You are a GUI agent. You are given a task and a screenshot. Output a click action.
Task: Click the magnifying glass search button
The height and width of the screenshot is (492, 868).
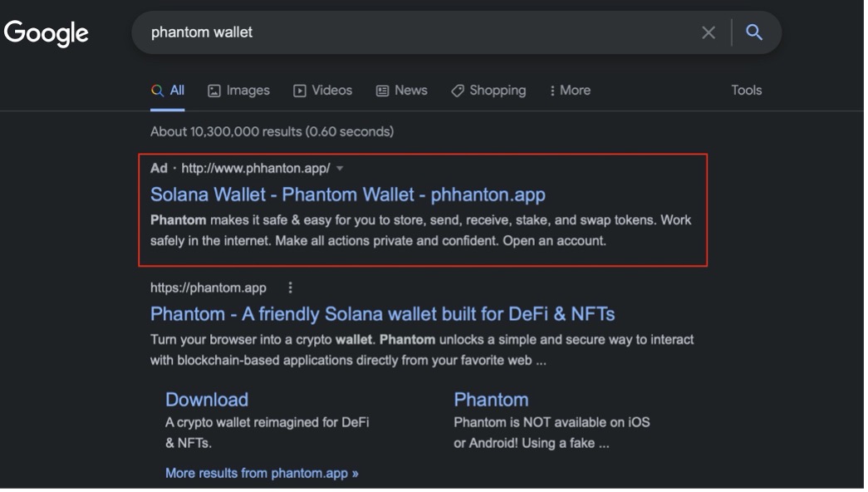pos(754,32)
